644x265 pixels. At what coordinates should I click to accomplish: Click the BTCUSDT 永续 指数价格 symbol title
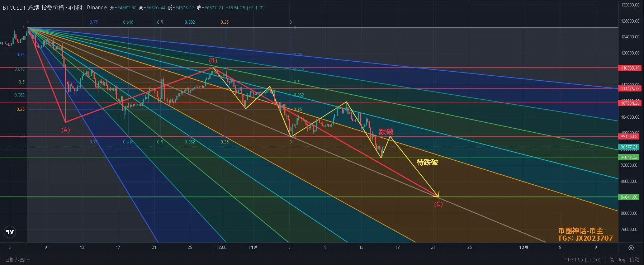pyautogui.click(x=33, y=8)
